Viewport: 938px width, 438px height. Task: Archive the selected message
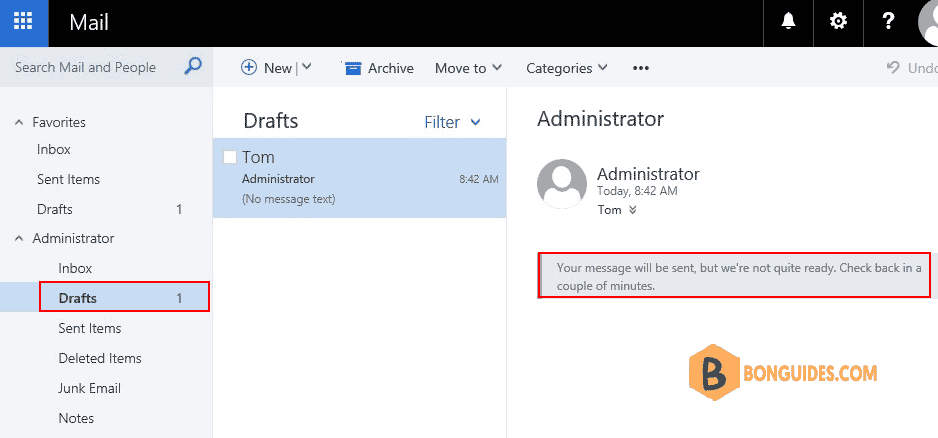point(379,68)
